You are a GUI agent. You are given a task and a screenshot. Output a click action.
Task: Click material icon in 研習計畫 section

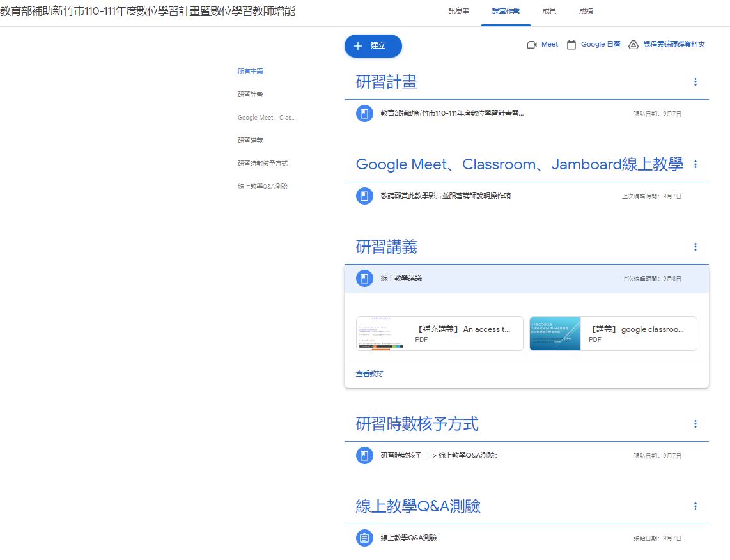364,114
